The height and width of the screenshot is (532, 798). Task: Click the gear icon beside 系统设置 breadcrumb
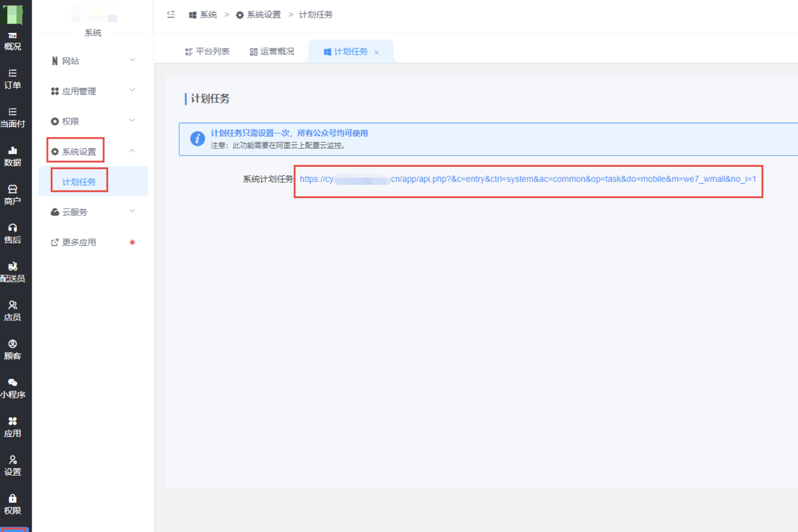240,15
